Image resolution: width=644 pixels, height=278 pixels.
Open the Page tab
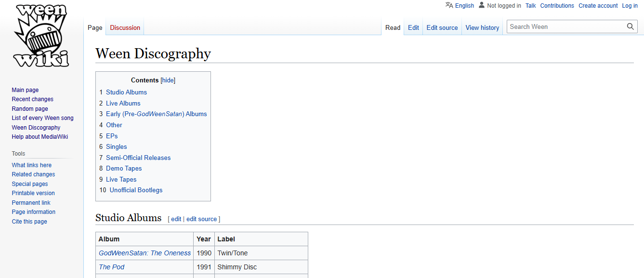[95, 27]
